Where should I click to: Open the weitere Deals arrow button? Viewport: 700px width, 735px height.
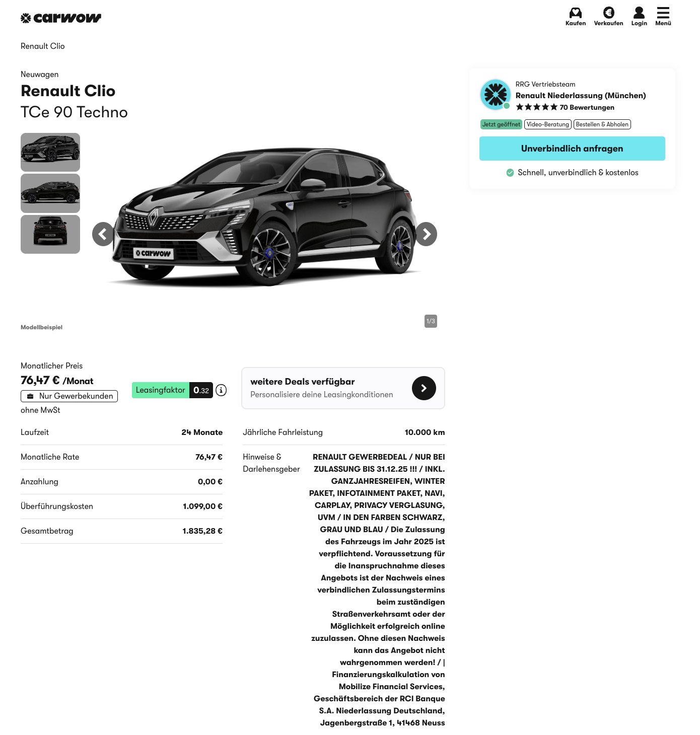tap(424, 388)
